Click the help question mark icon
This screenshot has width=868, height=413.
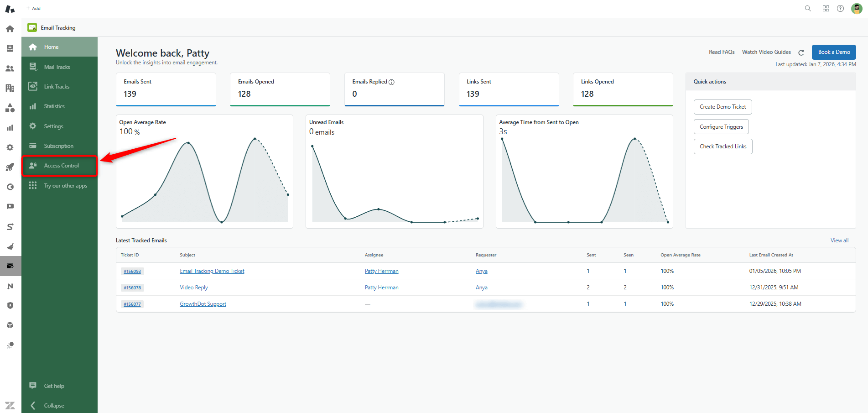840,9
